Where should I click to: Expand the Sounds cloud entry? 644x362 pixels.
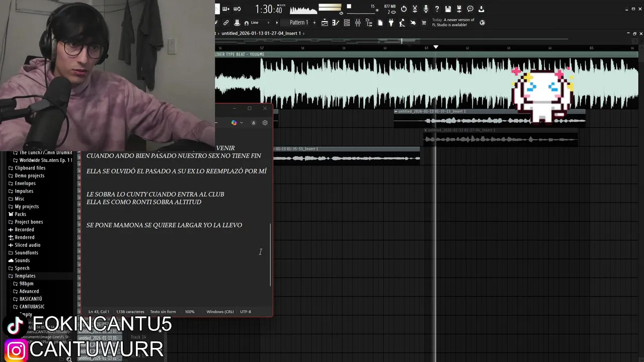pos(22,260)
